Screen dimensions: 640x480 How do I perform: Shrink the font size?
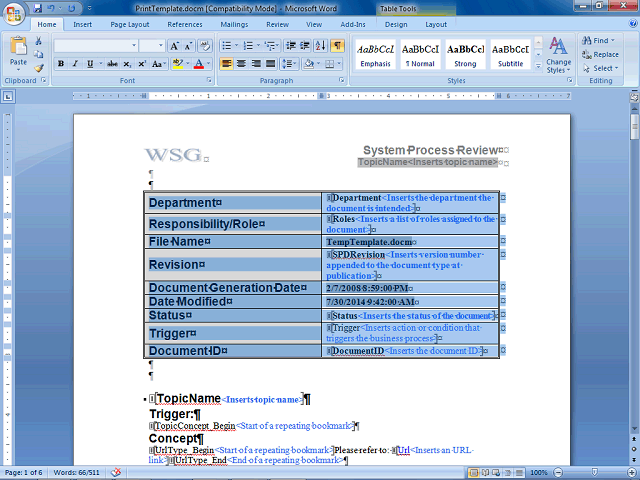(x=188, y=46)
